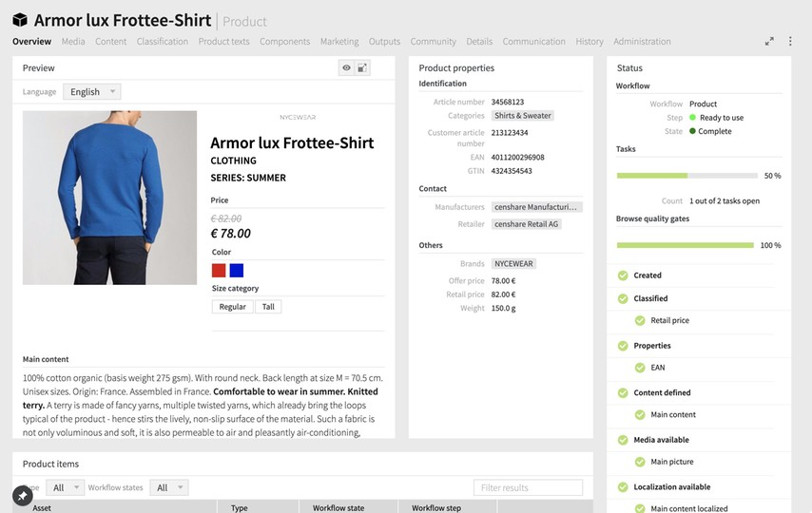The image size is (812, 513).
Task: Click the Type column header in table
Action: coord(240,508)
